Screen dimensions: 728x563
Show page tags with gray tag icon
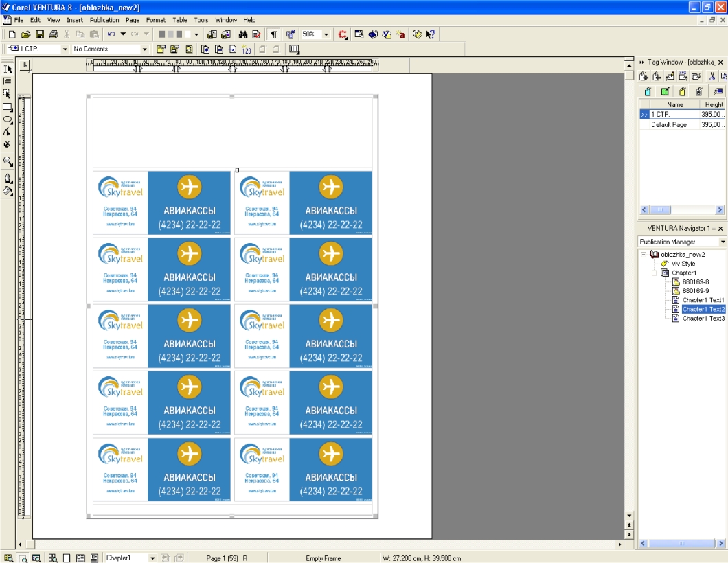point(699,91)
